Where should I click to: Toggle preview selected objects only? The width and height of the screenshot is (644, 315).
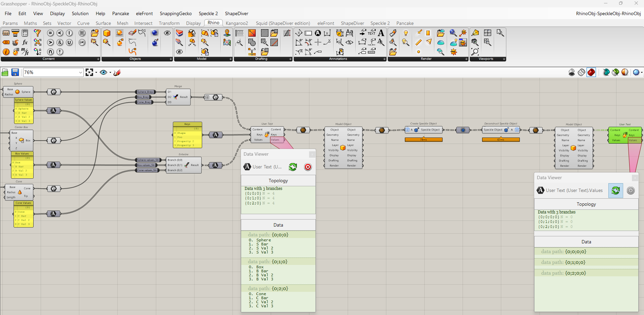tap(615, 72)
